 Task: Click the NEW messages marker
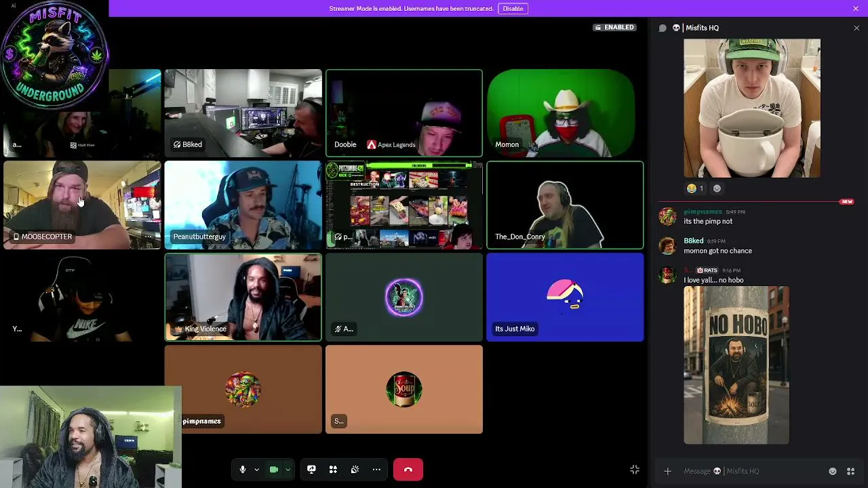click(x=846, y=202)
